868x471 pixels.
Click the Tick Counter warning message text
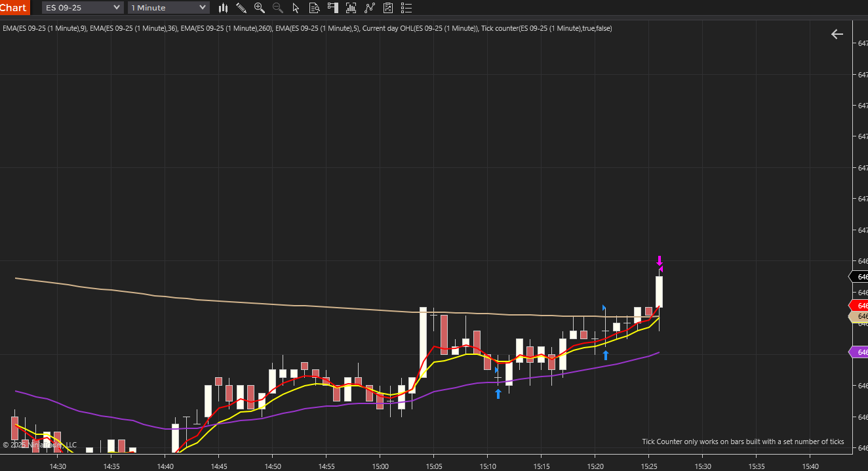click(x=743, y=441)
